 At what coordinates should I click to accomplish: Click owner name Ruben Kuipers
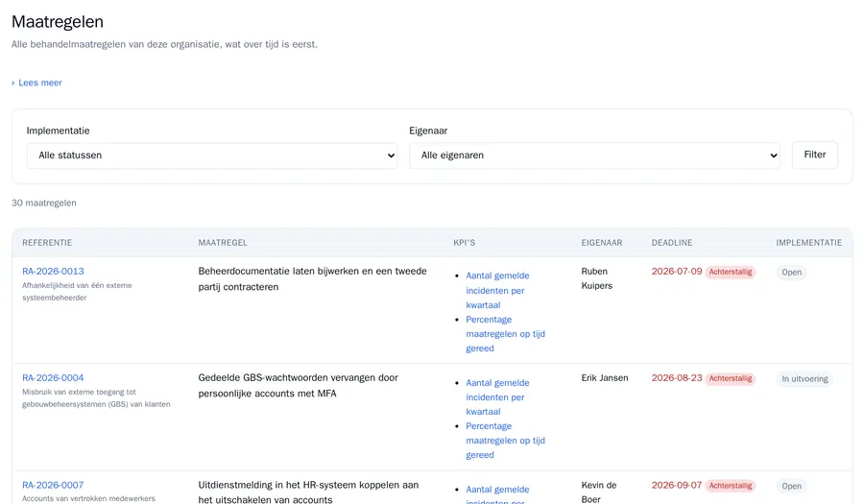[597, 278]
